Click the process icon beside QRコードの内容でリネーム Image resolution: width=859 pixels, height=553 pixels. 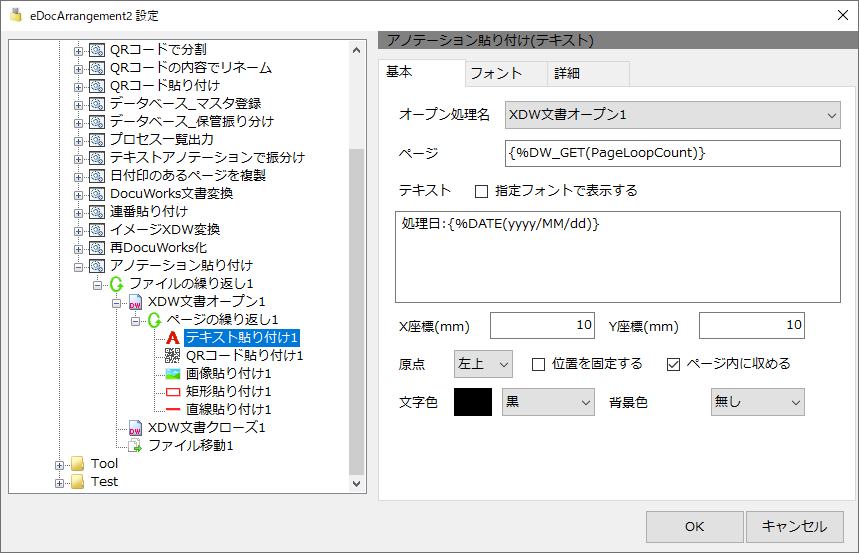tap(97, 69)
